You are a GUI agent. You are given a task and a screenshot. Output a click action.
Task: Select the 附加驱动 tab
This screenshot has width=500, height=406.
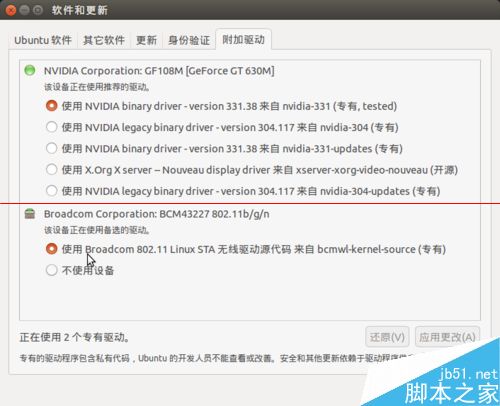[243, 40]
